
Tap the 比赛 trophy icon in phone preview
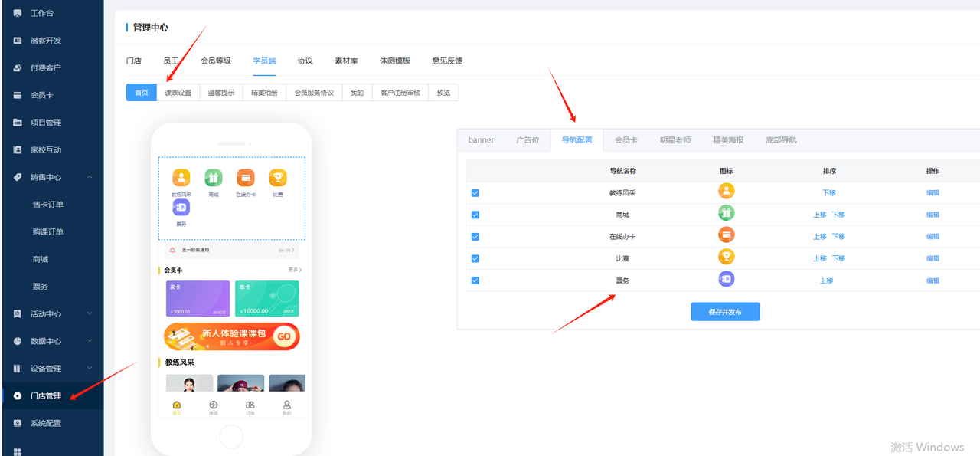coord(278,178)
